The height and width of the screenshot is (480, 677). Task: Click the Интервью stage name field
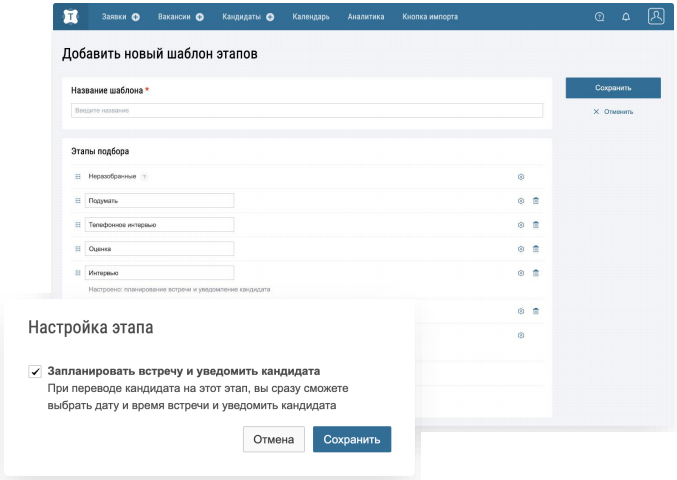pyautogui.click(x=159, y=273)
